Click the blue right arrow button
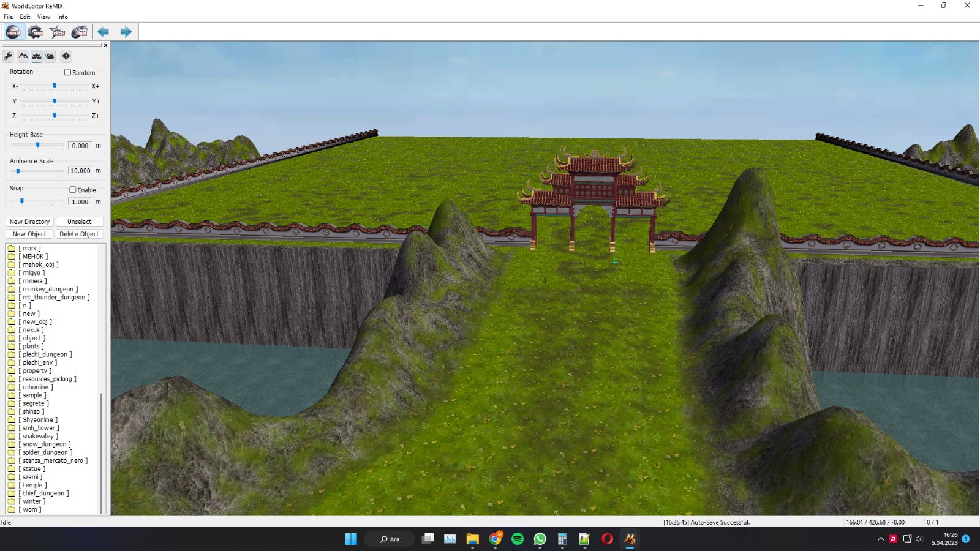Screen dimensions: 980x551 (126, 32)
